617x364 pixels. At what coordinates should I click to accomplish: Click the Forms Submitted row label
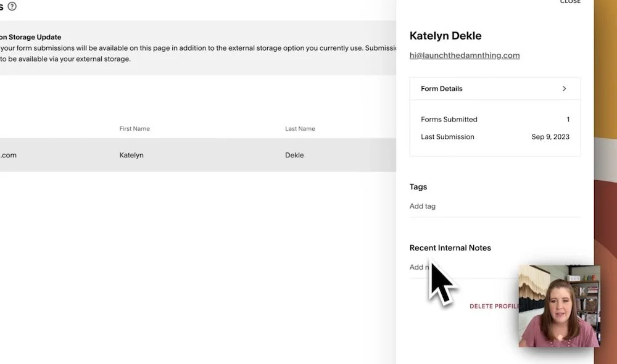coord(449,119)
